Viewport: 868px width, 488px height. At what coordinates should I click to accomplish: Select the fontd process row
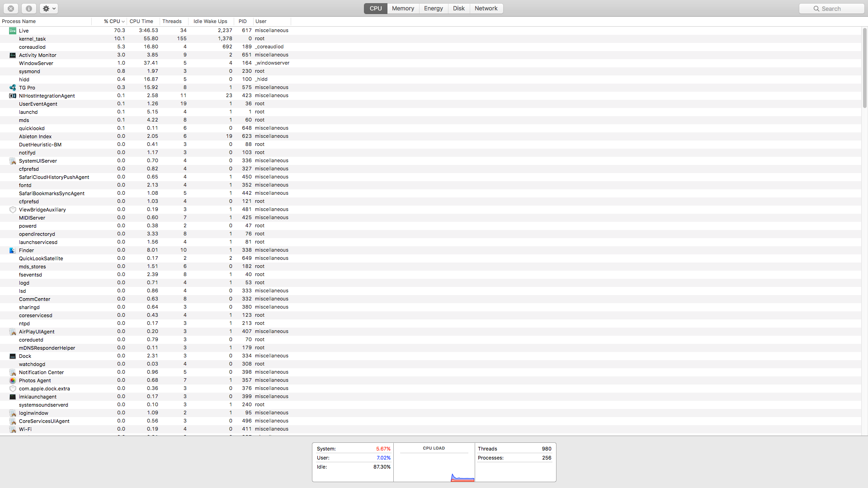pyautogui.click(x=430, y=185)
